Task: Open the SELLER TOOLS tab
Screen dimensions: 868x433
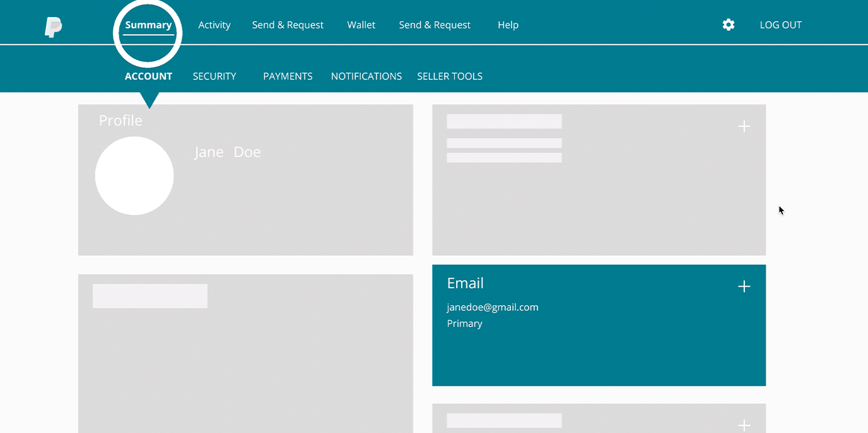Action: tap(450, 76)
